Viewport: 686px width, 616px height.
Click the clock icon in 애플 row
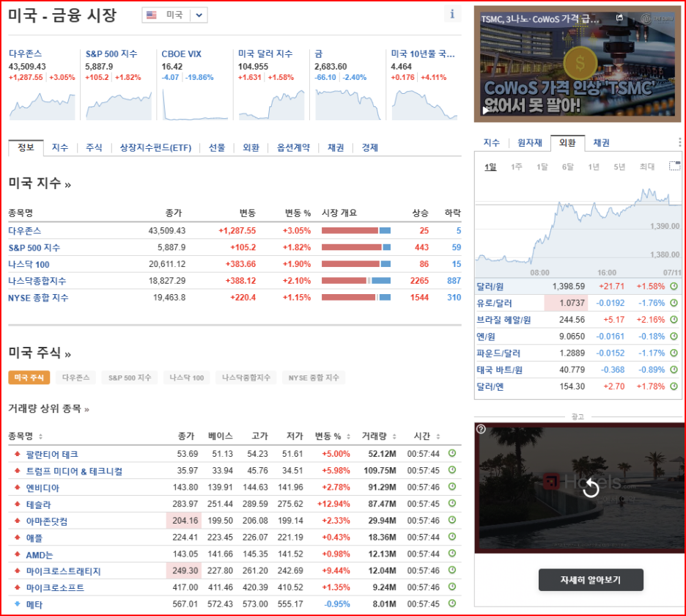pos(452,536)
